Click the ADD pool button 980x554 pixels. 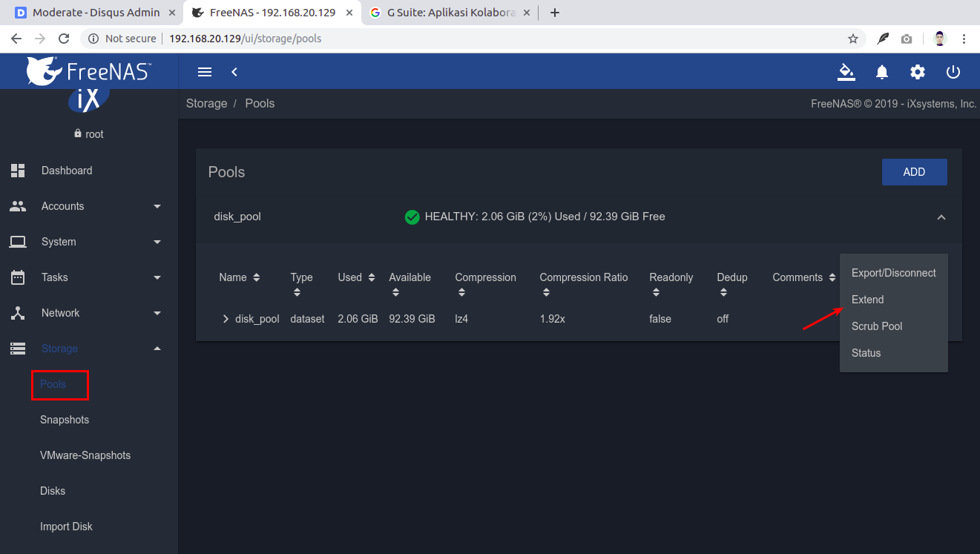tap(914, 172)
